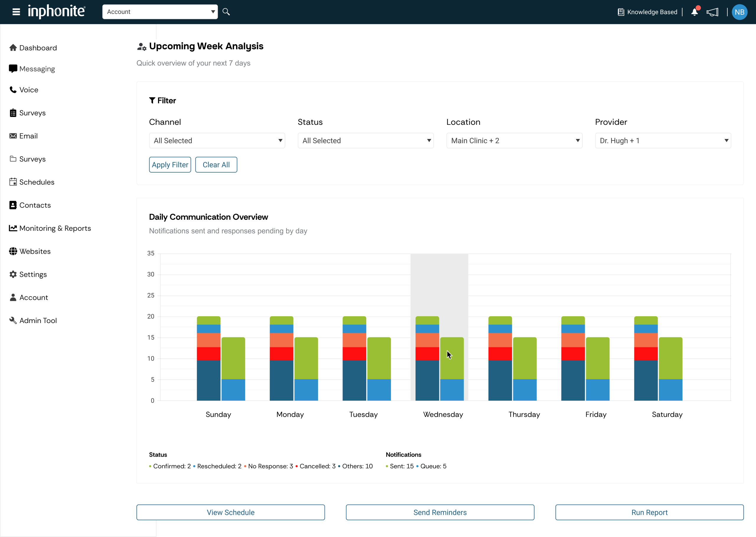Click the Run Report button
Viewport: 756px width, 537px height.
tap(649, 512)
